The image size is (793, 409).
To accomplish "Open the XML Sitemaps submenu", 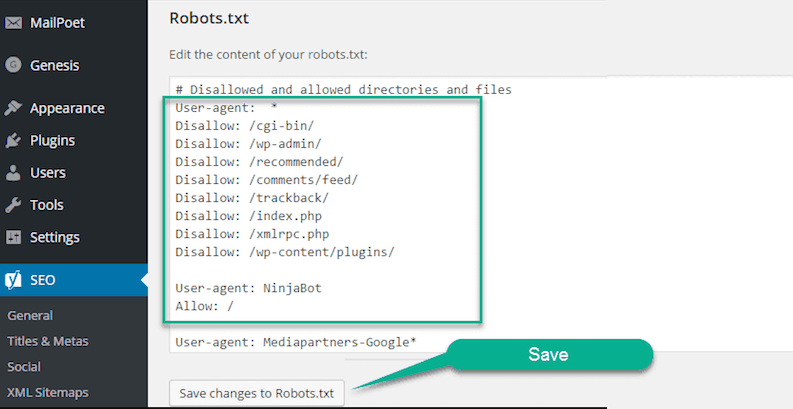I will (x=48, y=392).
